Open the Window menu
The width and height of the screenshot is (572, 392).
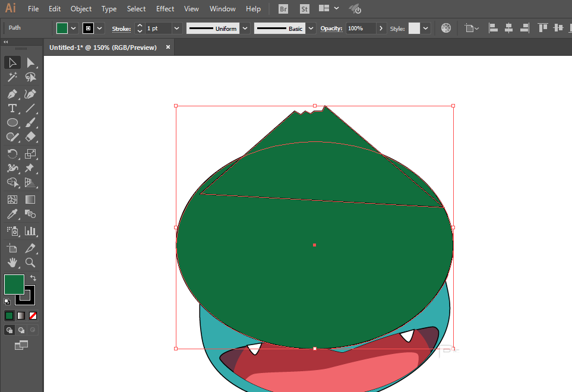223,9
